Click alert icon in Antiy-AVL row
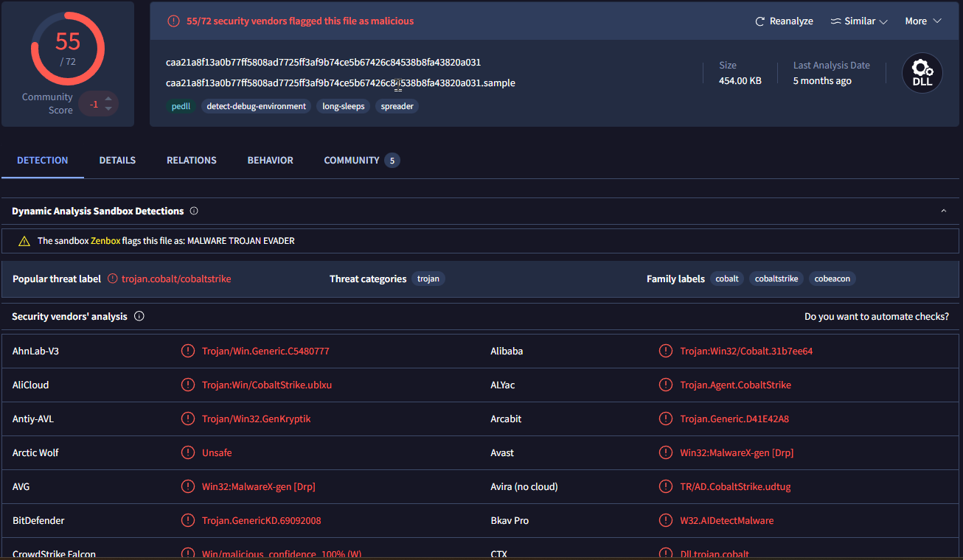Viewport: 963px width, 560px height. (x=188, y=419)
